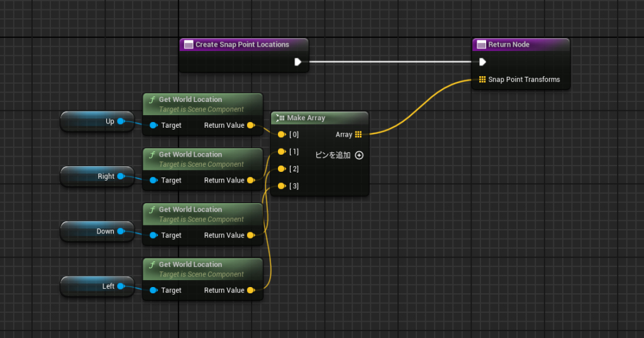Click the execution output pin of Create Snap Point Locations
The width and height of the screenshot is (644, 338).
click(x=297, y=62)
